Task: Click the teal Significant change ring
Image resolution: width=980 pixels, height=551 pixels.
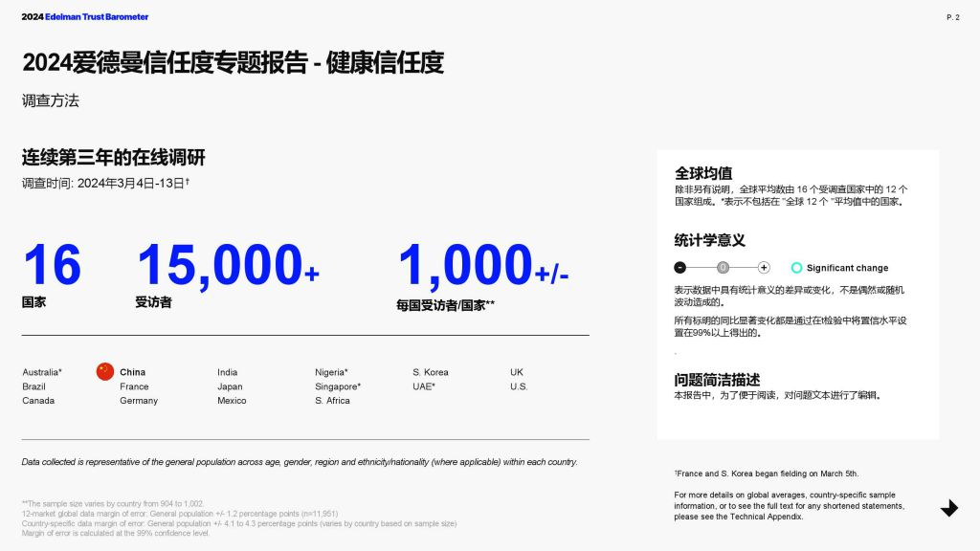Action: pyautogui.click(x=796, y=268)
